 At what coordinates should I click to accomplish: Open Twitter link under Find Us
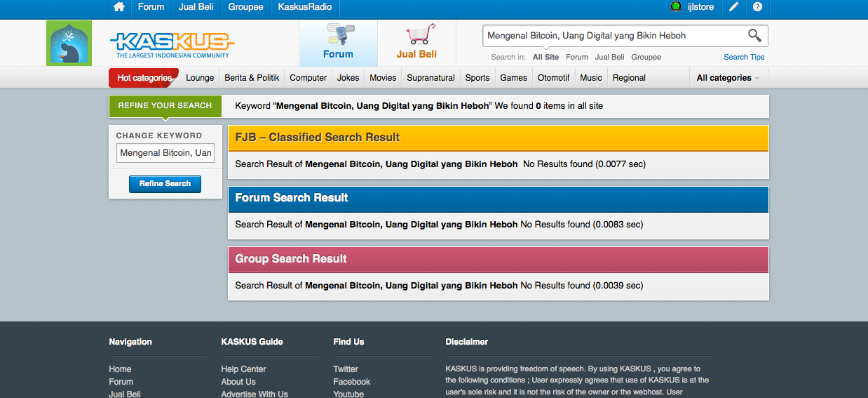[x=346, y=369]
